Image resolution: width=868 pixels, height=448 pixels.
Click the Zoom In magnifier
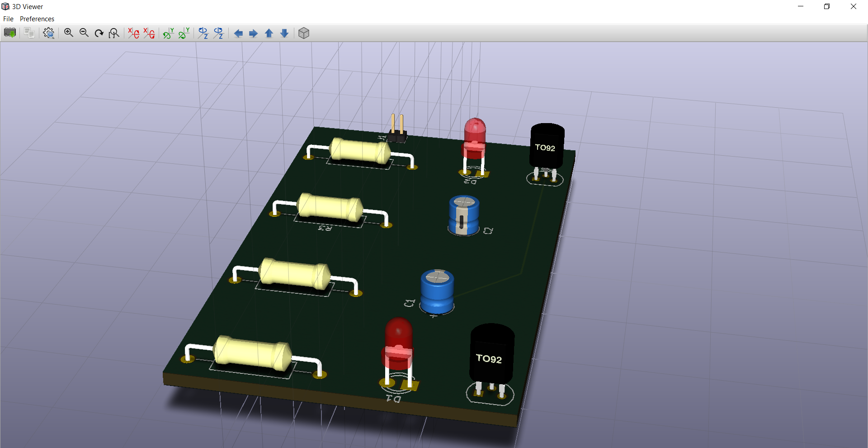[69, 33]
